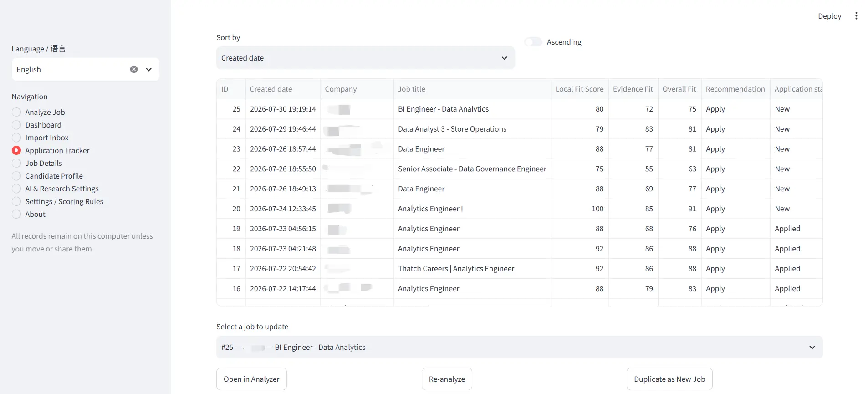The height and width of the screenshot is (394, 868).
Task: Click the 'New' status in row 24
Action: [797, 129]
